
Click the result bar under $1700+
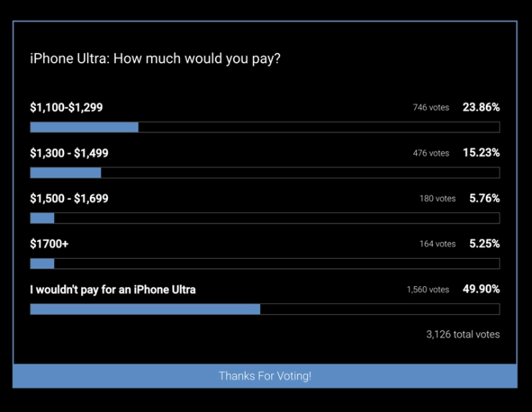[x=265, y=263]
